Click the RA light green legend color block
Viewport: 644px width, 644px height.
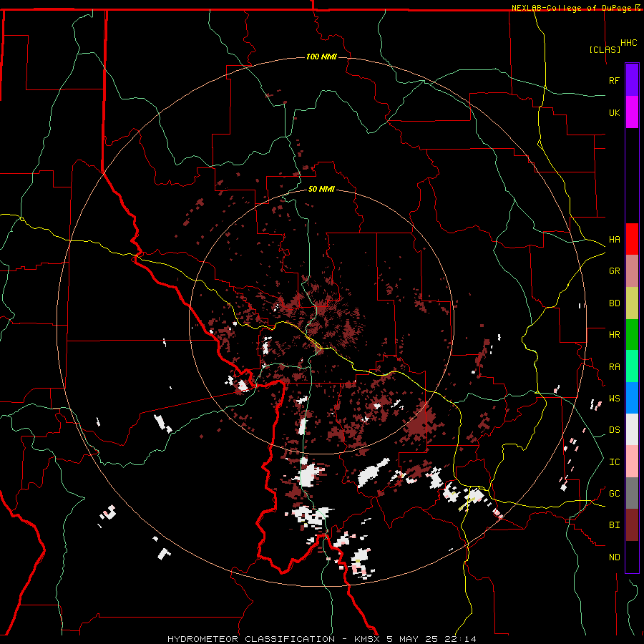[x=632, y=366]
